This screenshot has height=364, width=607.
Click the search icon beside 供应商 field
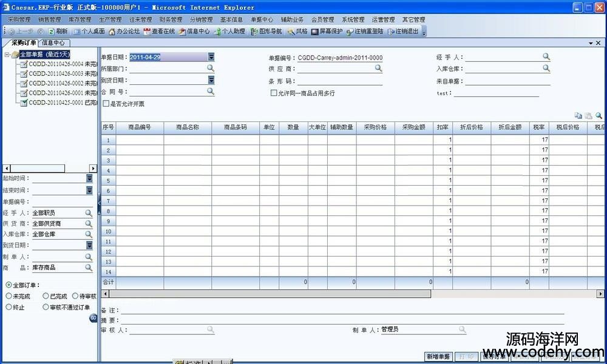[x=378, y=69]
